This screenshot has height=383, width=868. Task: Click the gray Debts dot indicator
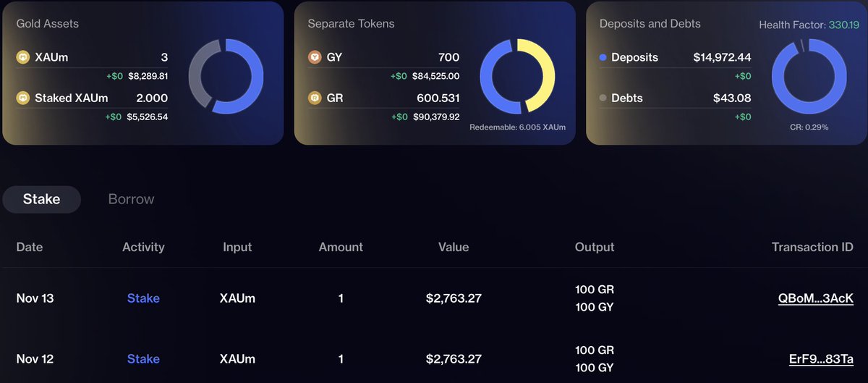click(603, 98)
